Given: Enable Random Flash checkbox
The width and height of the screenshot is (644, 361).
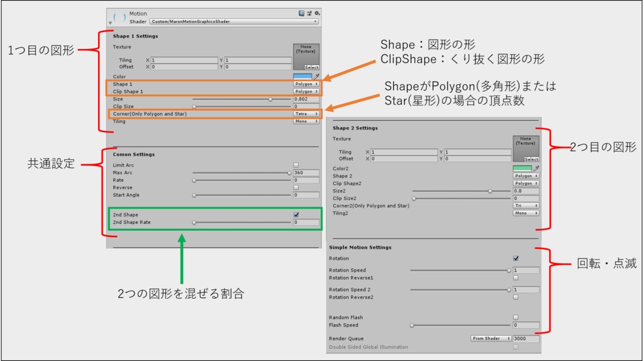Looking at the screenshot, I should pos(516,318).
